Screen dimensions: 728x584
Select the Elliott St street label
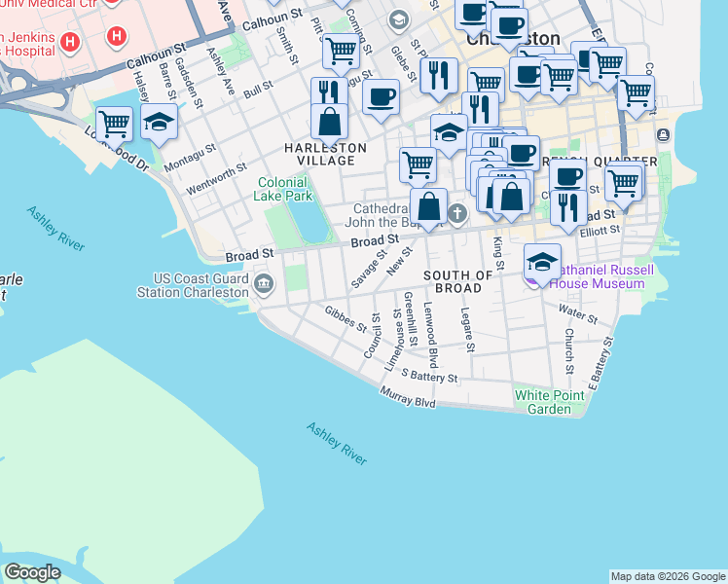point(600,231)
